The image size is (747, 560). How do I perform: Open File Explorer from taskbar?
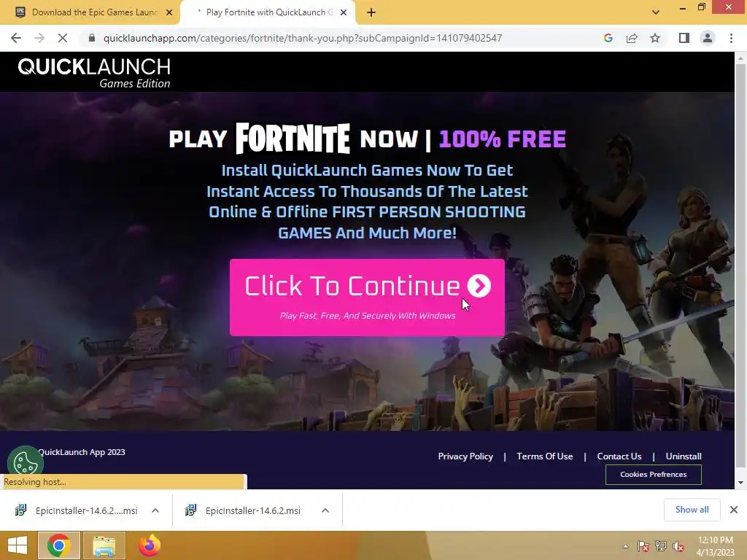point(104,545)
